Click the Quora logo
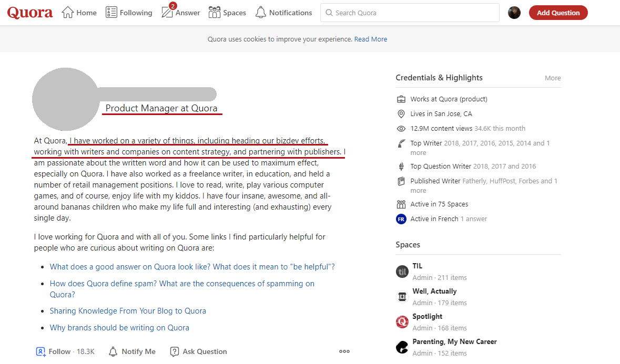Viewport: 620px width, 364px height. coord(30,13)
